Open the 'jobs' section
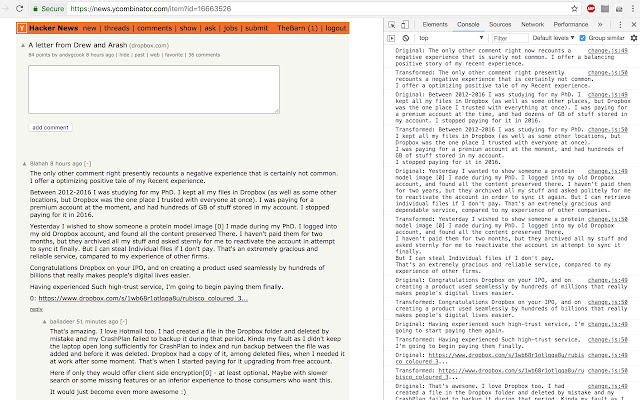 coord(231,28)
